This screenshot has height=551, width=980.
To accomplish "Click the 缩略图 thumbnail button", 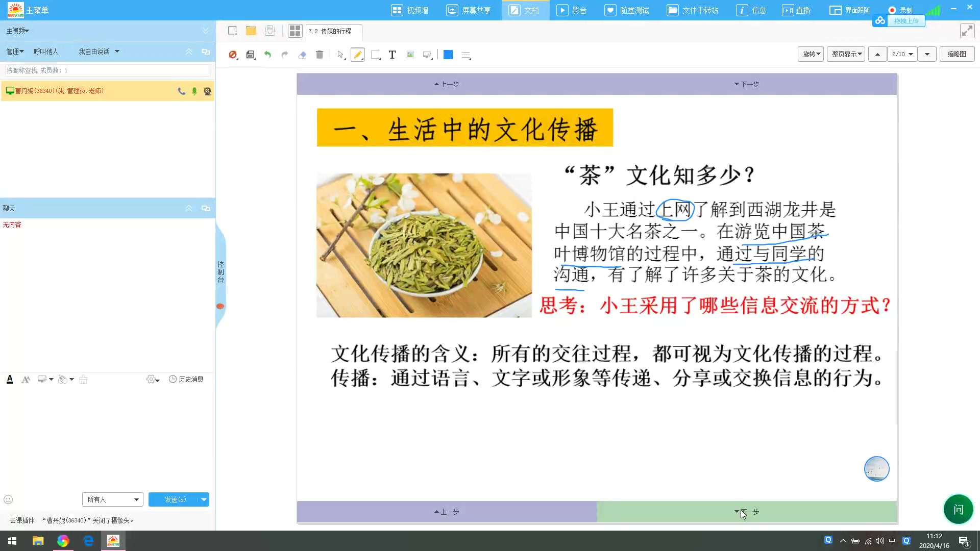I will click(x=957, y=54).
